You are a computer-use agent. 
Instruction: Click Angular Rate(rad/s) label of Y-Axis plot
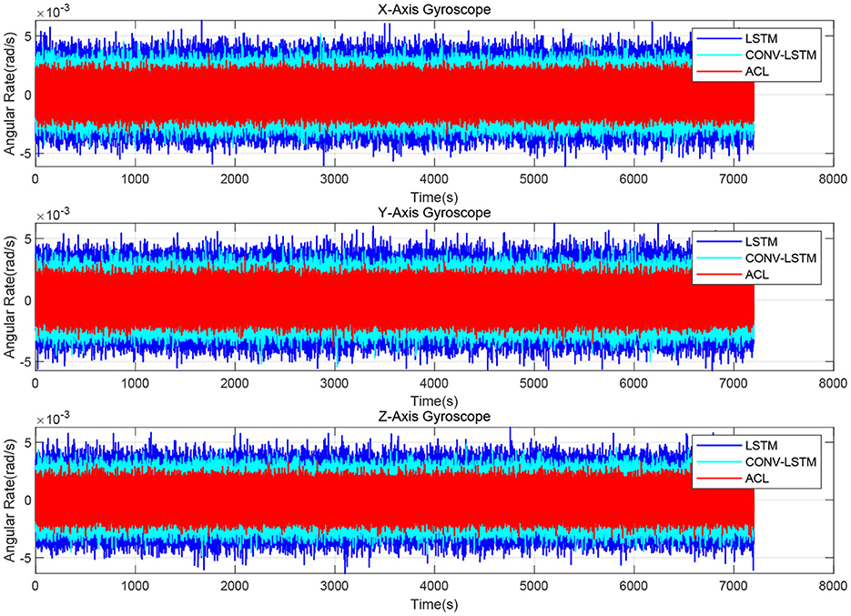[x=10, y=298]
